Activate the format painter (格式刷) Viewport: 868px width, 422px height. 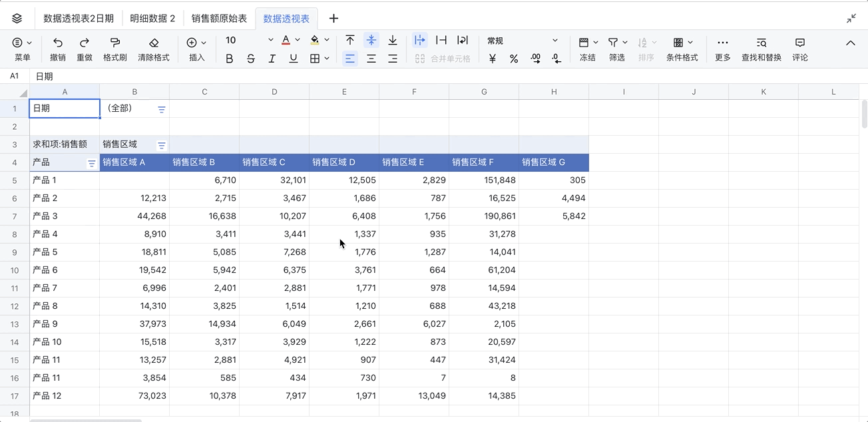point(114,49)
